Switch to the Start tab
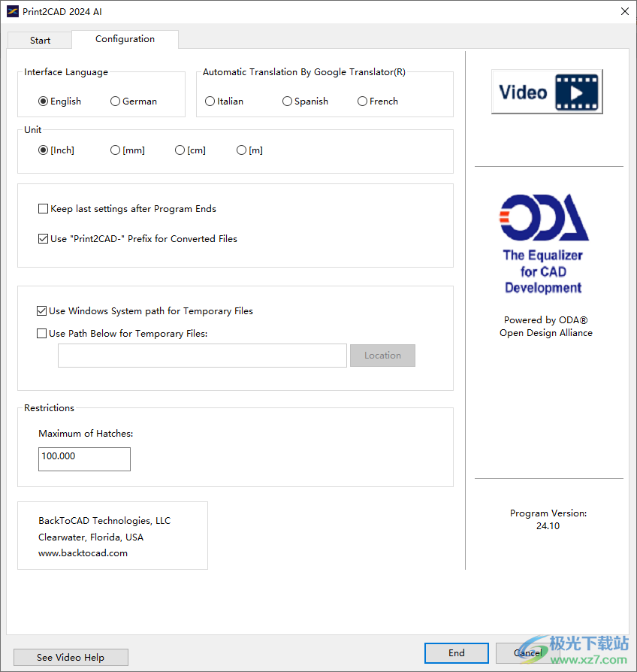 (40, 41)
